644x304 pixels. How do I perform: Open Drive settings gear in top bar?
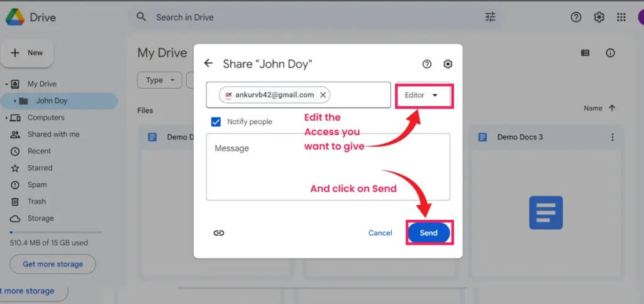(x=599, y=17)
